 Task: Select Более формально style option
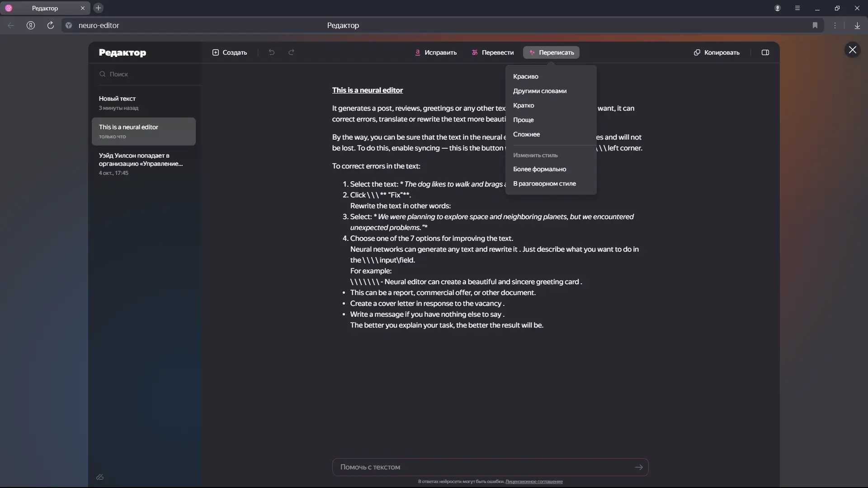click(x=539, y=169)
